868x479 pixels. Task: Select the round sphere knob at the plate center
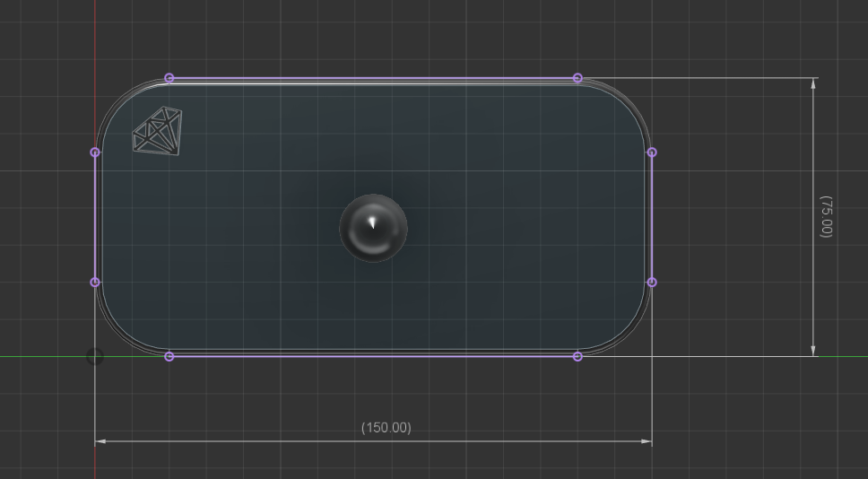[374, 228]
